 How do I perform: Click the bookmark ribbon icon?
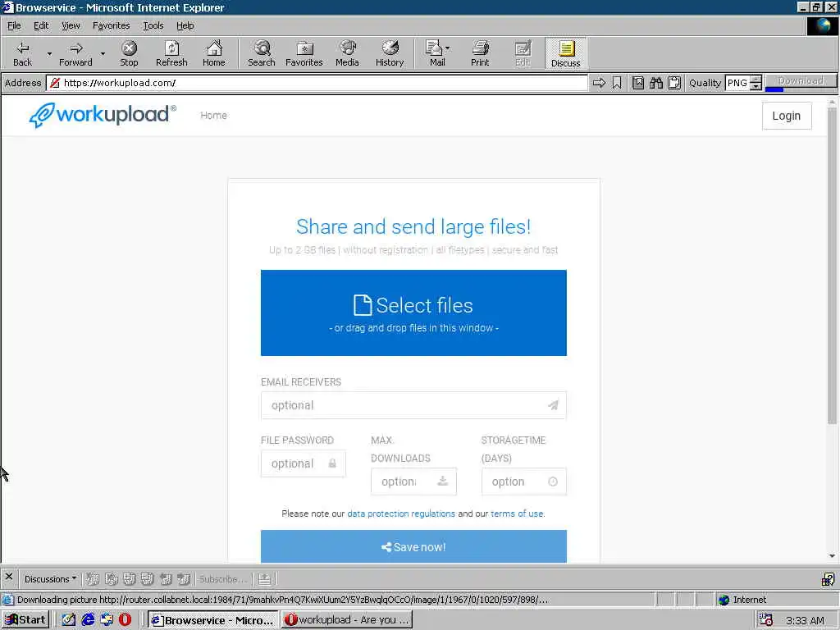(617, 83)
